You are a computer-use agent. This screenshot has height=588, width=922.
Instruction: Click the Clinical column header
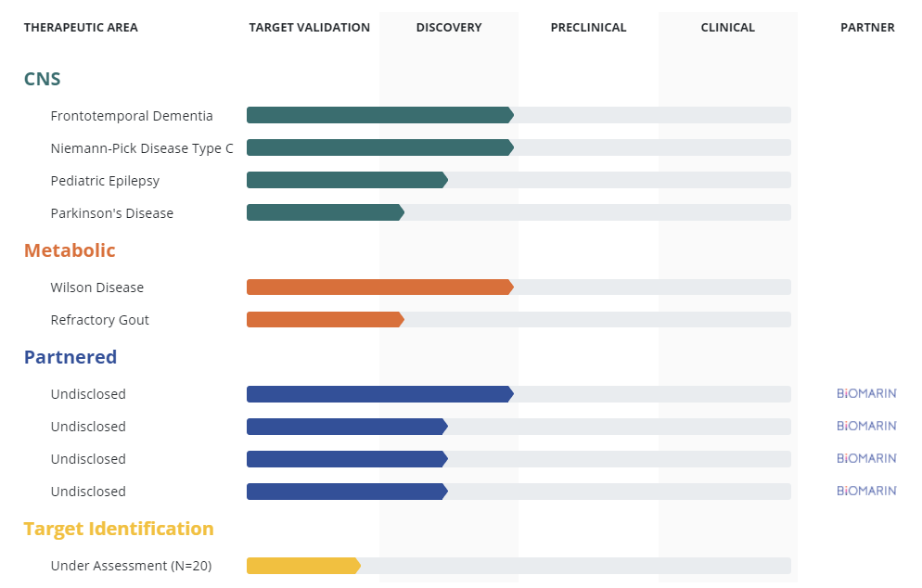point(727,28)
